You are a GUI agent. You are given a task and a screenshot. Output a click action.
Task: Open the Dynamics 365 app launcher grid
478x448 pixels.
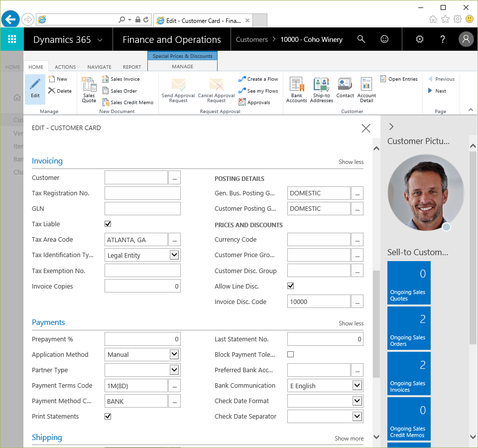pos(12,39)
